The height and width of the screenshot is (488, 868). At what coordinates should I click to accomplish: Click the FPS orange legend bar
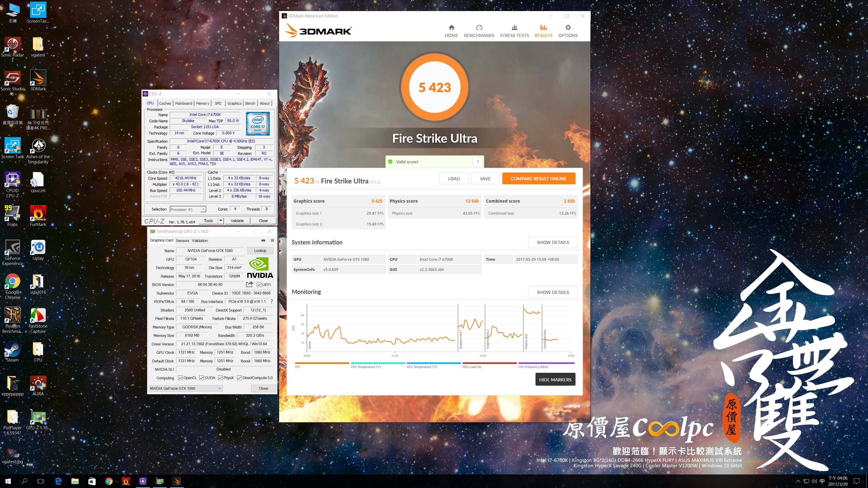pos(322,363)
